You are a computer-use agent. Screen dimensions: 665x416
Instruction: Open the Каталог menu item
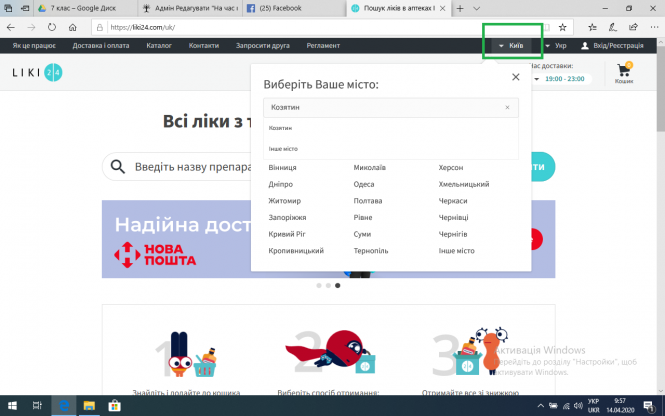pos(158,46)
